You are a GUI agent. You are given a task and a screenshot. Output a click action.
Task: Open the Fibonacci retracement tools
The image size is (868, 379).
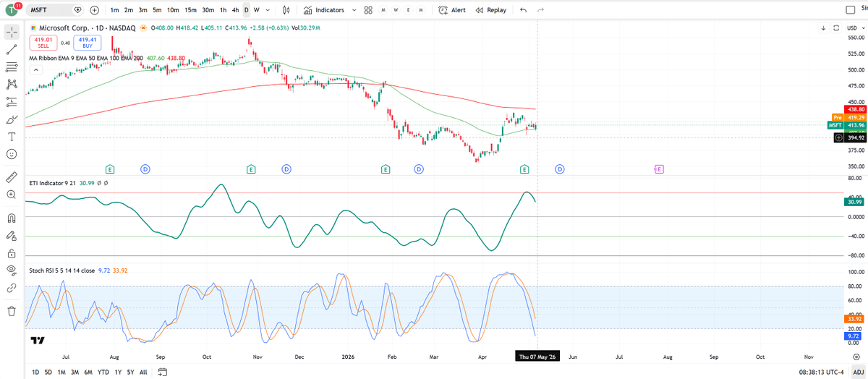click(12, 67)
